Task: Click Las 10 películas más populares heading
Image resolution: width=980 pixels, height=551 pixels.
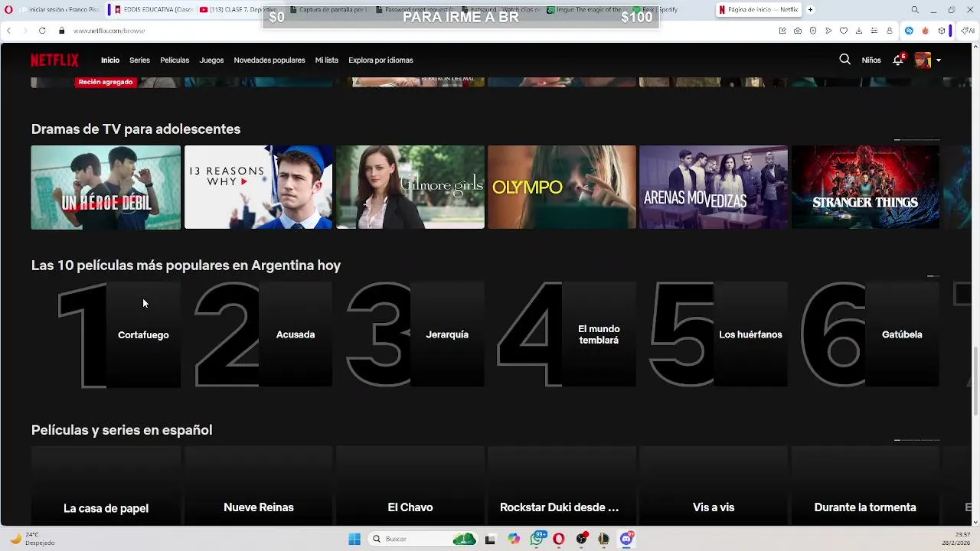Action: pos(186,266)
